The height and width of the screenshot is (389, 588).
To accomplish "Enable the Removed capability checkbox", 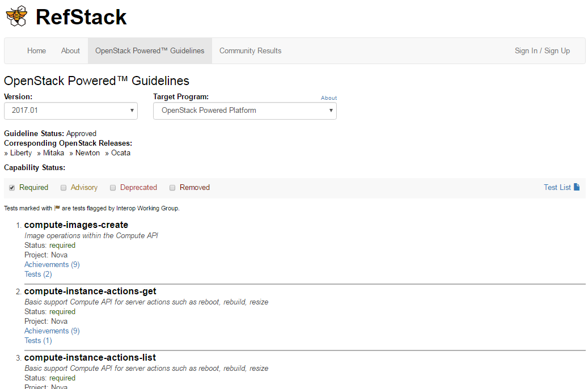I will pos(172,188).
